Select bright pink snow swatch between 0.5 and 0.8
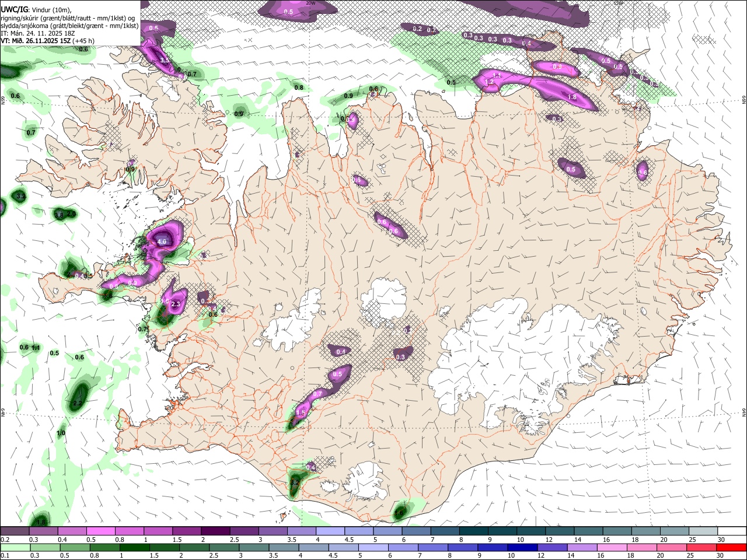This screenshot has height=560, width=747. click(x=101, y=531)
